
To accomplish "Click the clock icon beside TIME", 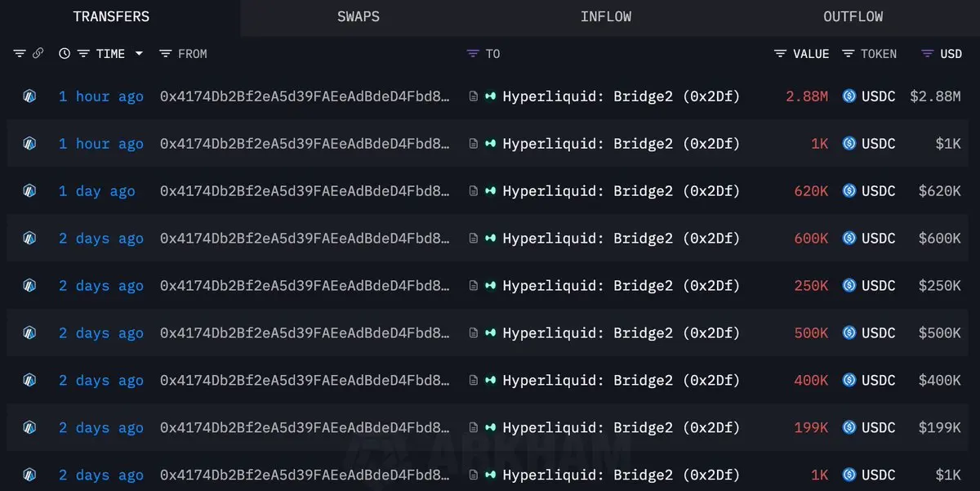I will tap(65, 53).
